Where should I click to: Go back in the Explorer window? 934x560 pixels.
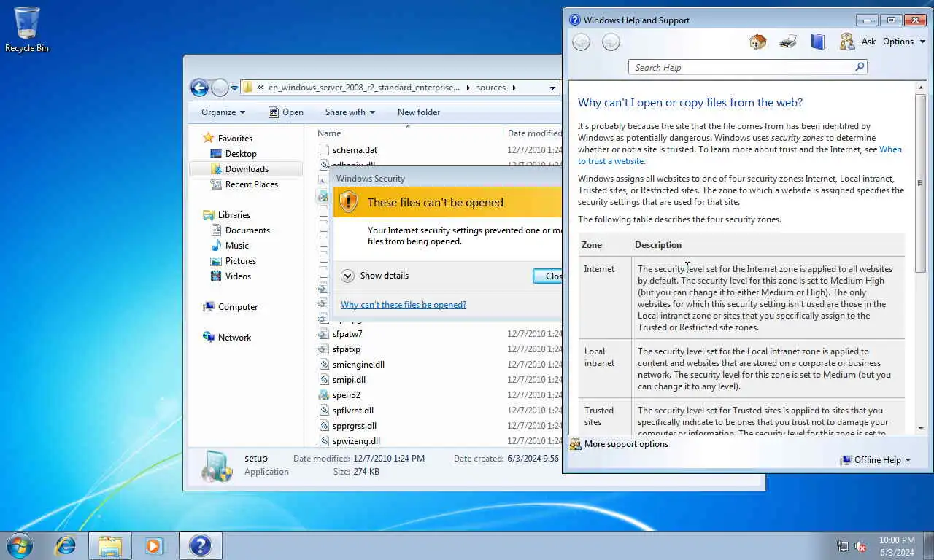tap(199, 87)
